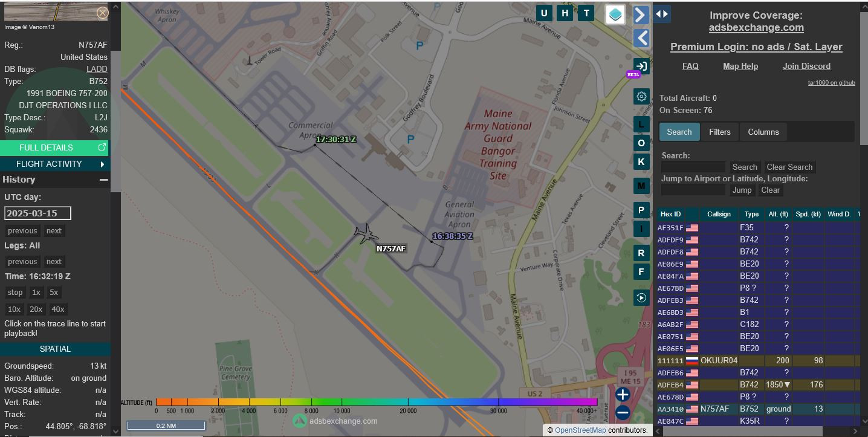The height and width of the screenshot is (437, 868).
Task: Click the login arrow icon
Action: pos(641,66)
